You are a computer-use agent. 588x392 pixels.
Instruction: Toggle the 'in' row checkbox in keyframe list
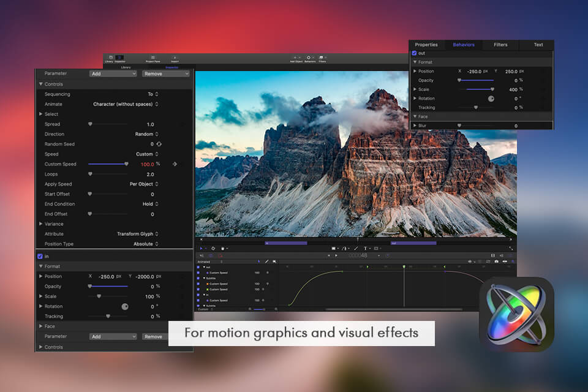[198, 295]
